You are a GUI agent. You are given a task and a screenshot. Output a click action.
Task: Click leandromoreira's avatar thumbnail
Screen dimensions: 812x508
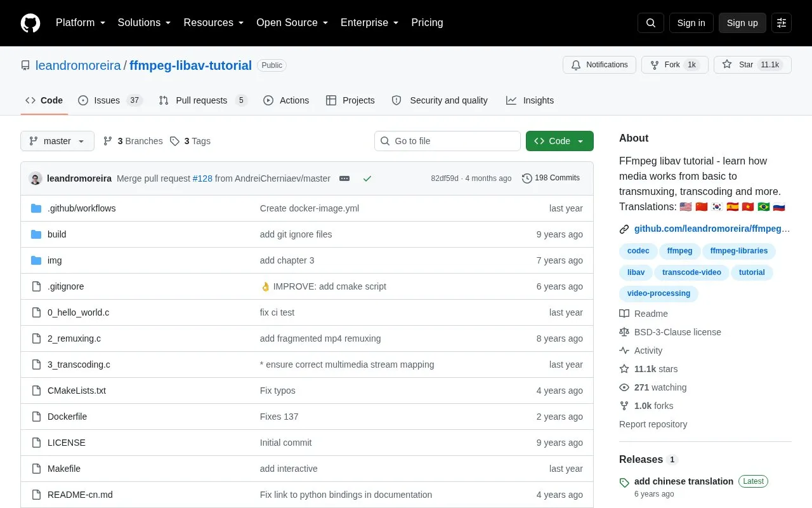(x=36, y=178)
